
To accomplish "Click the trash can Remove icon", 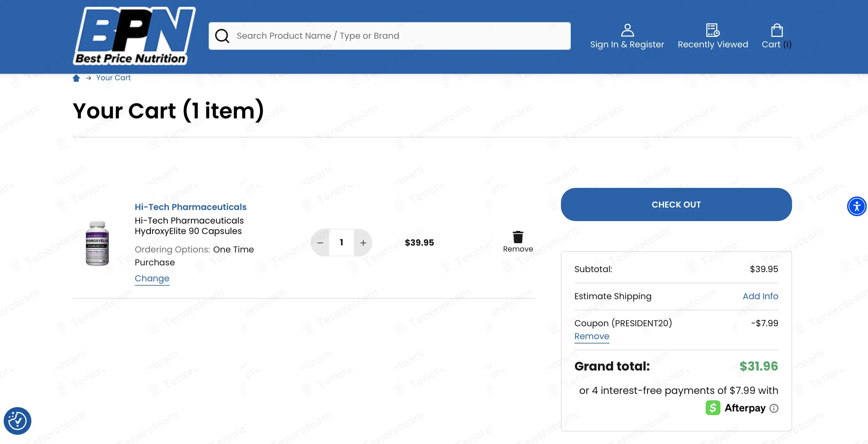I will coord(518,237).
